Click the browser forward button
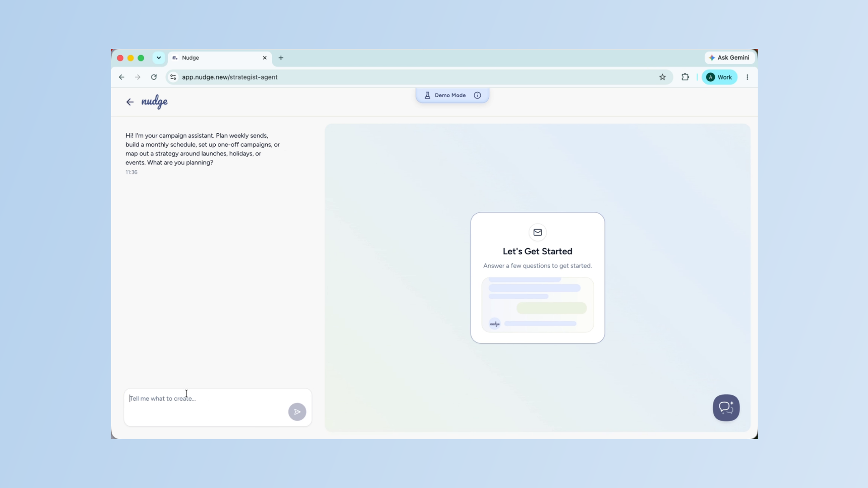 [x=137, y=77]
